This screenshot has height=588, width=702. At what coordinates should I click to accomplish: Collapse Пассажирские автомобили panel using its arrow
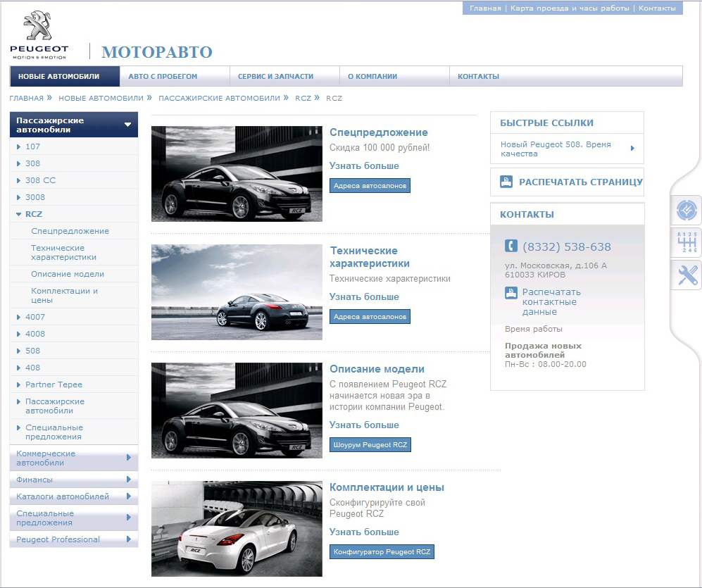[127, 124]
